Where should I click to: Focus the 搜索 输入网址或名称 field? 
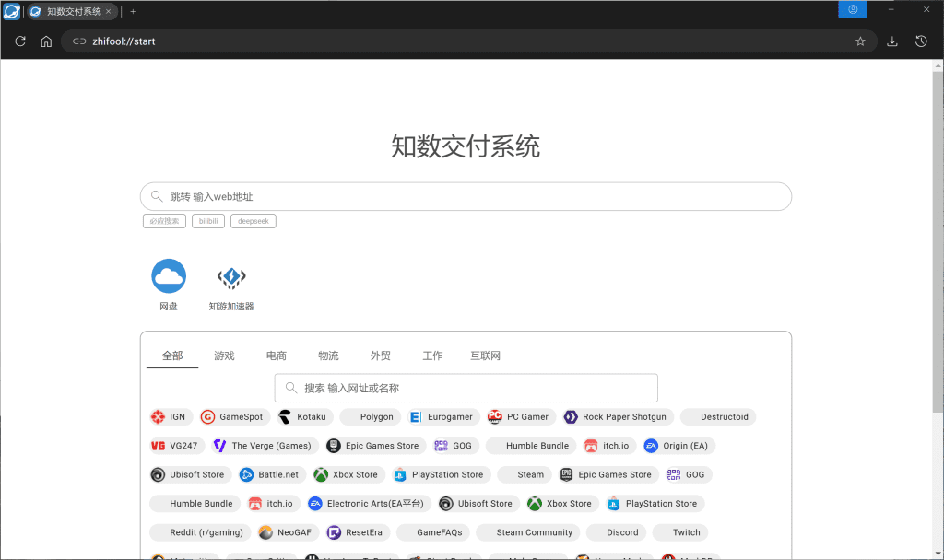click(x=466, y=388)
